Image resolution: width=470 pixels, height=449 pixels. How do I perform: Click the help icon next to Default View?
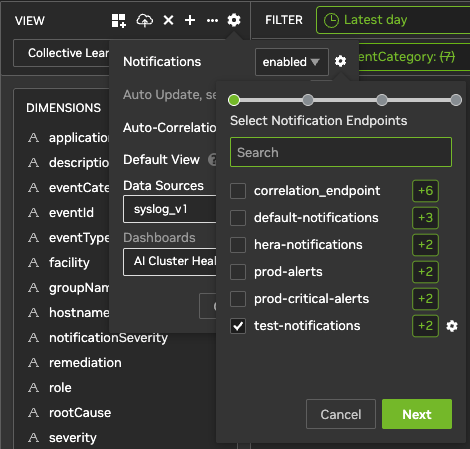tap(212, 160)
